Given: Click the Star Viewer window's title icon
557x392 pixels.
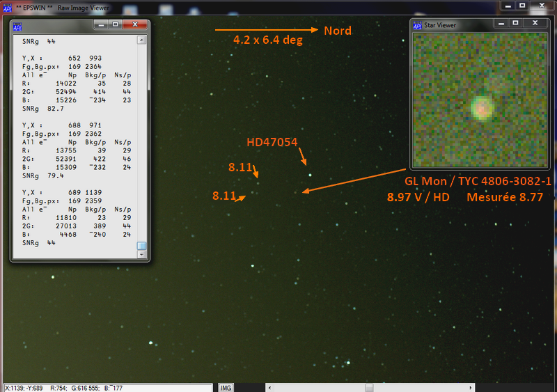Looking at the screenshot, I should 418,25.
